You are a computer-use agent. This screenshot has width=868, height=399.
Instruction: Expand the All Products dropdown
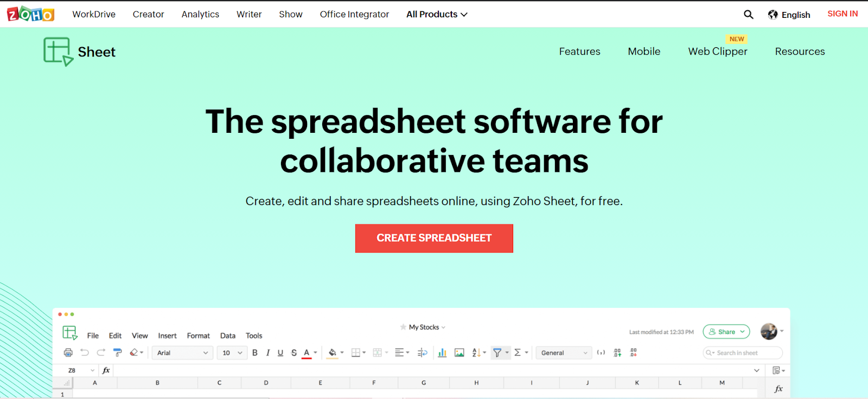437,15
